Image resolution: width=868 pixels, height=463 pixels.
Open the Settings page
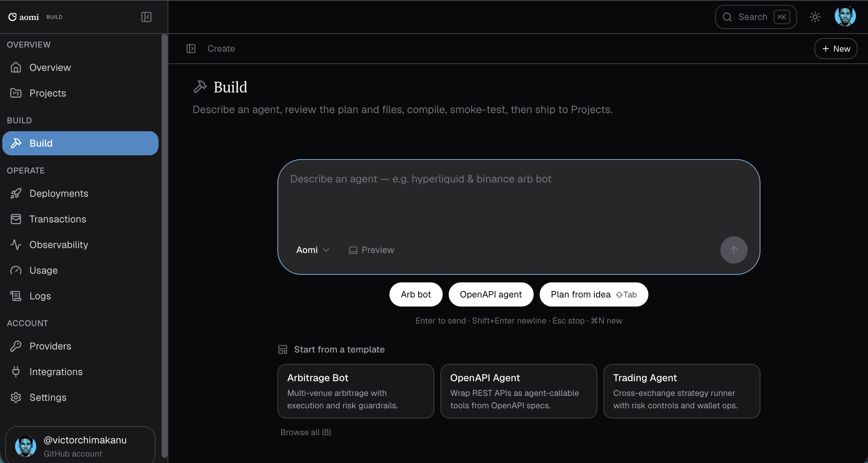click(80, 397)
